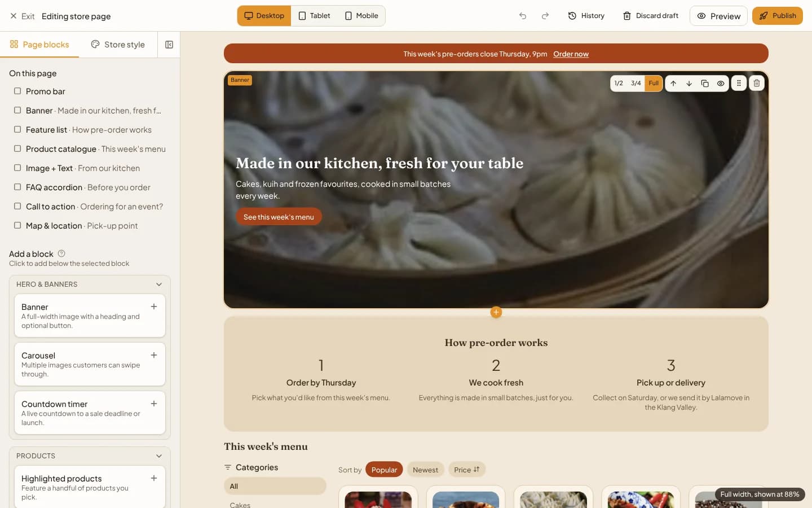Click Discard draft button

click(x=651, y=16)
